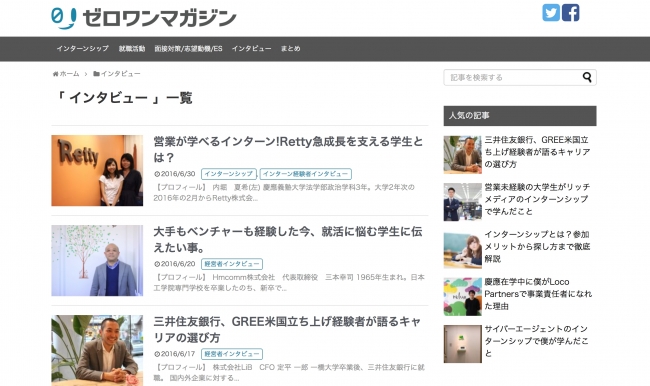Open sidebar thumbnail of 三井住友銀行 article
The image size is (650, 386).
click(x=463, y=155)
